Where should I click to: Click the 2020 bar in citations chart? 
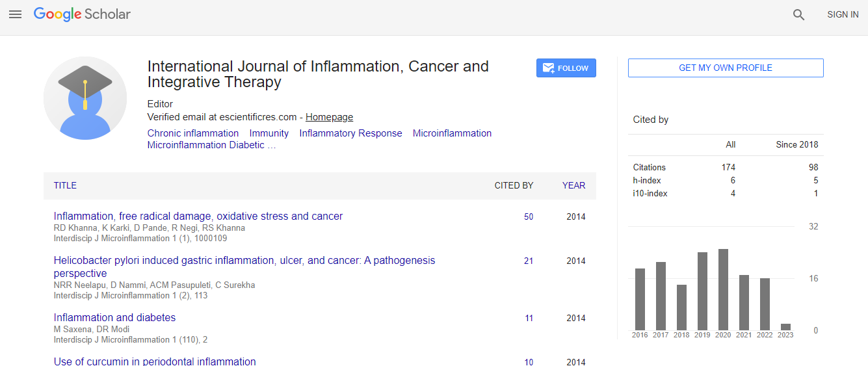tap(723, 290)
